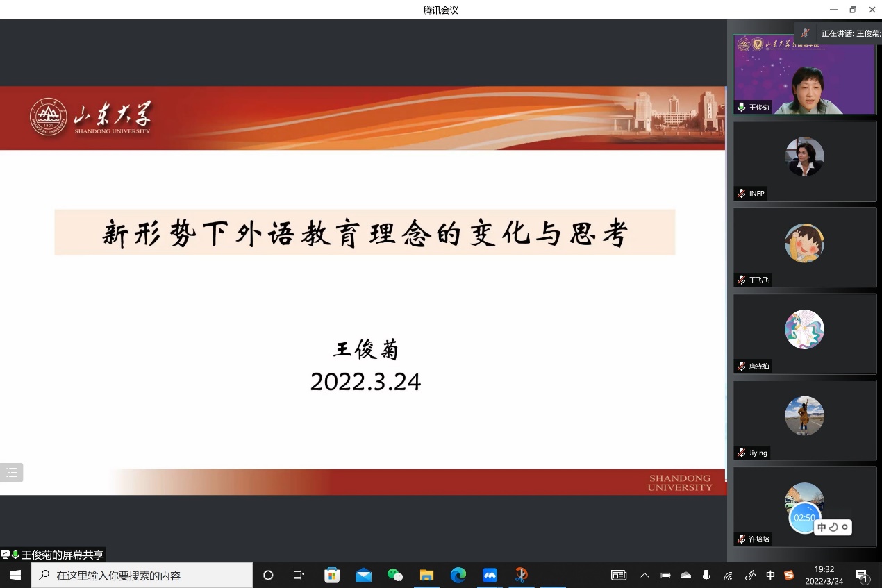Toggle the microphone tray icon

pos(706,575)
